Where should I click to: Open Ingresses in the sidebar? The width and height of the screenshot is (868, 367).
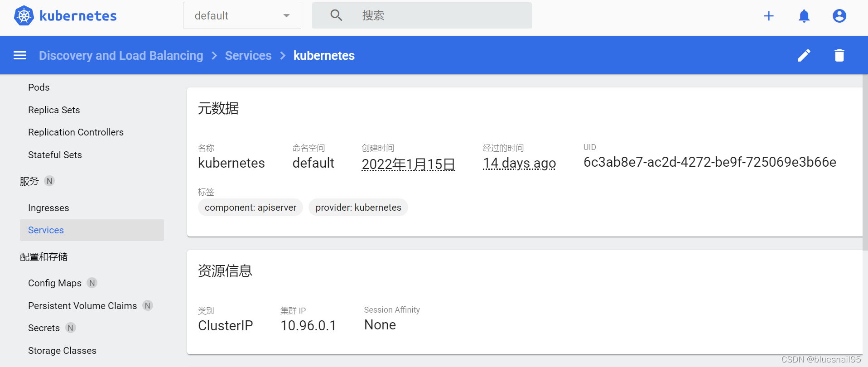pos(48,208)
